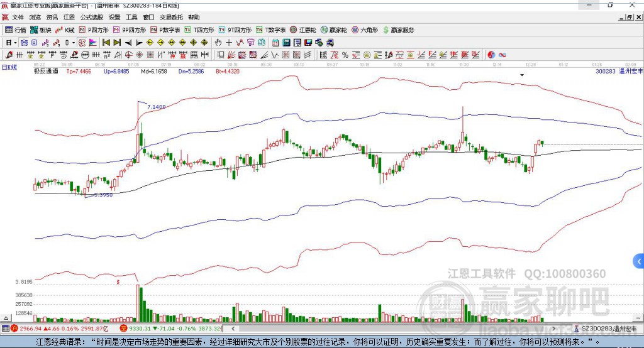Expand the blue side panel chevron
The image size is (644, 348).
tap(639, 261)
